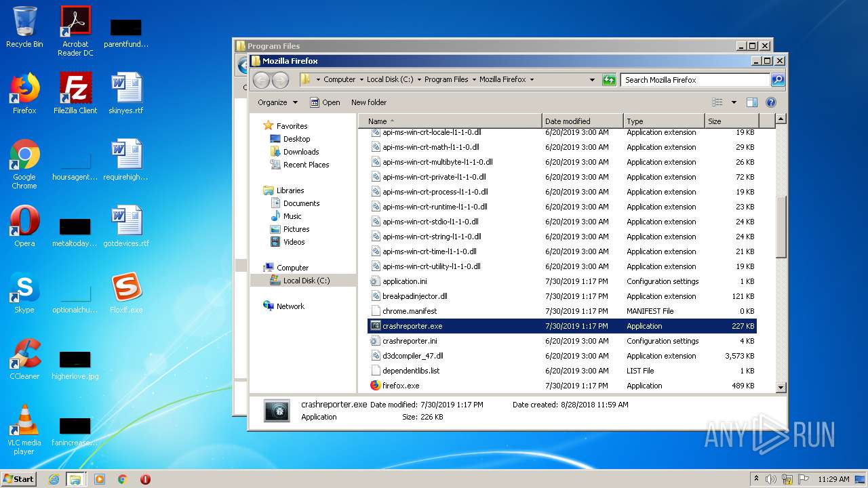Select d3dcompiler_47.dll file
Image resolution: width=868 pixels, height=488 pixels.
(x=562, y=356)
